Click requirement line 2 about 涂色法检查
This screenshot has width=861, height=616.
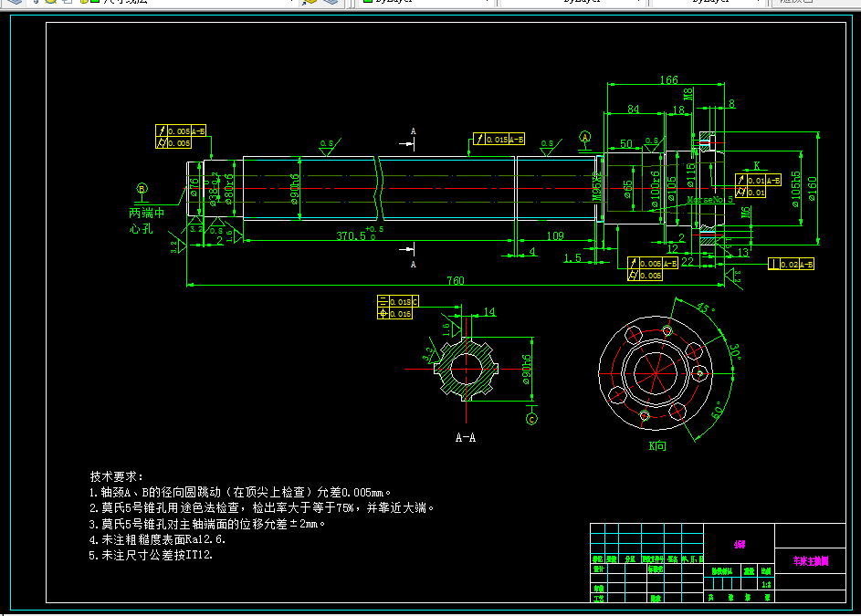(262, 507)
